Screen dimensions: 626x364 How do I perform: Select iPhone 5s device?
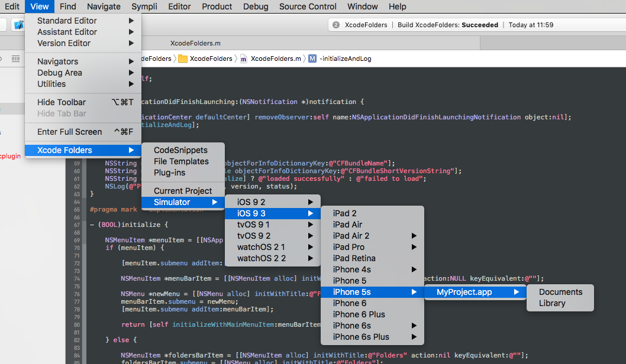373,292
